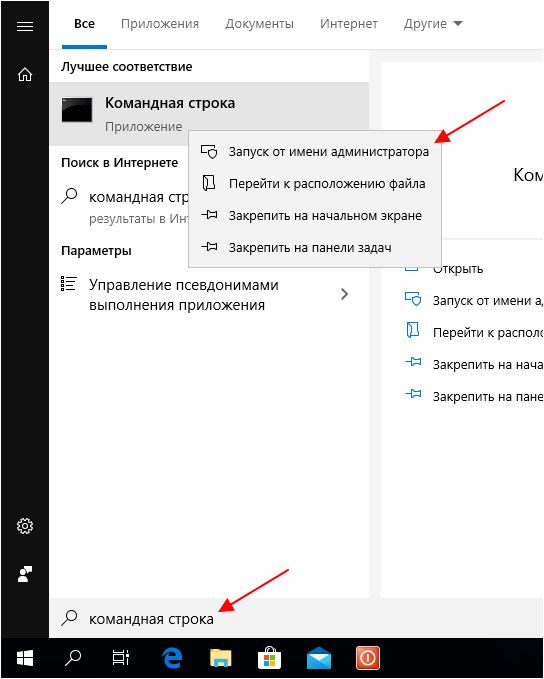
Task: Open the feedback person icon in sidebar
Action: coord(25,574)
